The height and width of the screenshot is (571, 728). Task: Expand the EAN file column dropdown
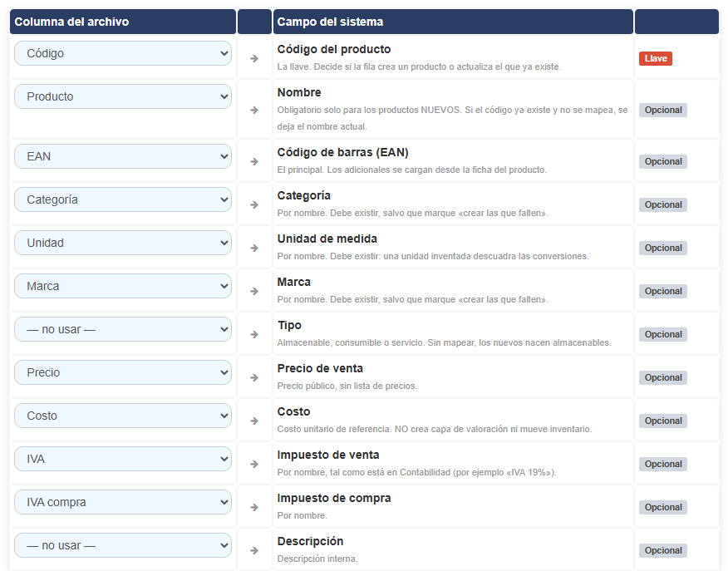pos(123,156)
